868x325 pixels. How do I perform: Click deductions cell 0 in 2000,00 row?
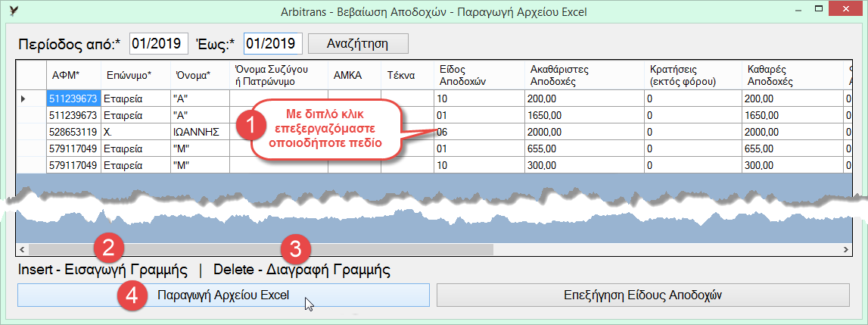click(693, 132)
